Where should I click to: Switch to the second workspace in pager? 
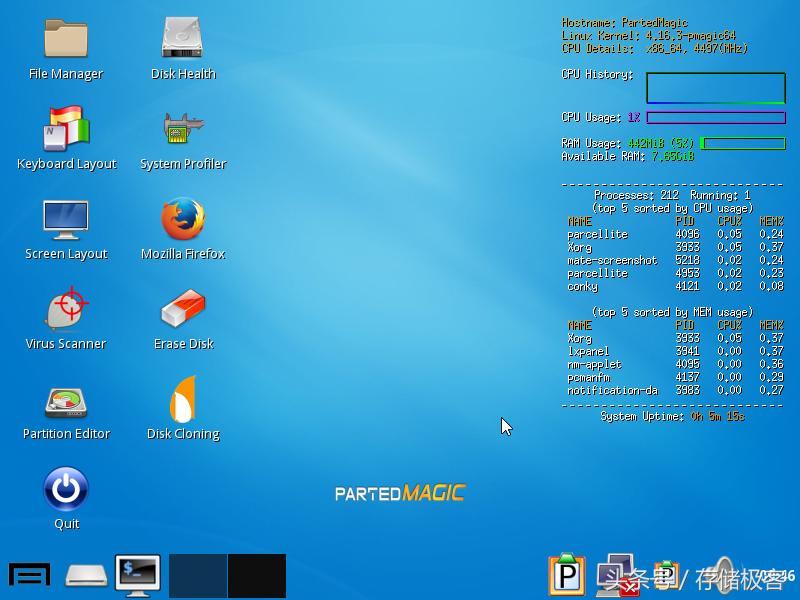pyautogui.click(x=257, y=576)
